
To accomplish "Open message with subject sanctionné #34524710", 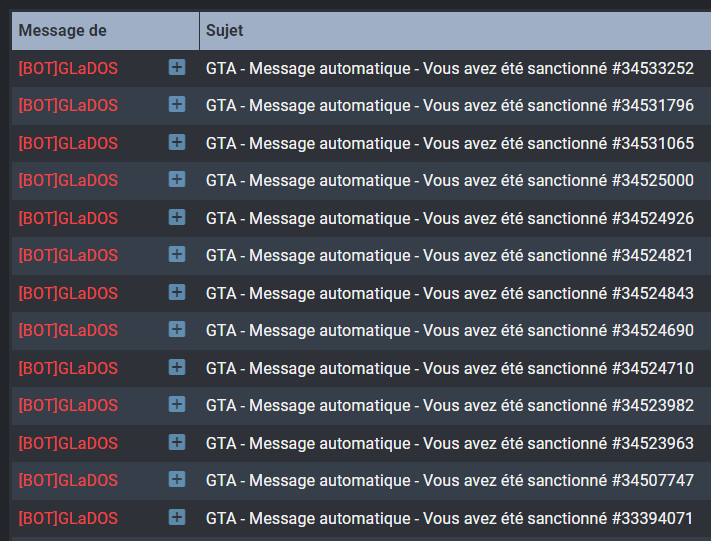I will click(x=449, y=368).
